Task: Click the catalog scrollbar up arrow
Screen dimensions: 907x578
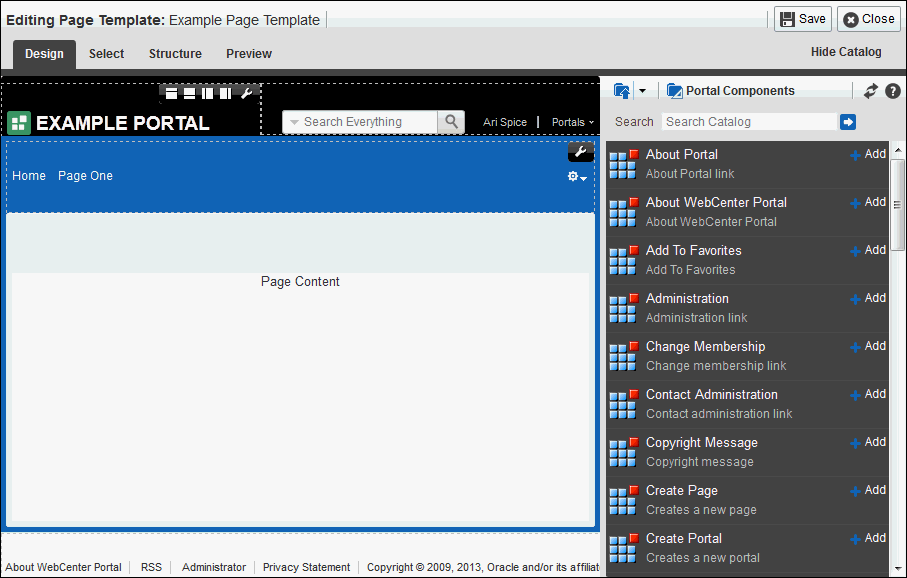Action: click(898, 150)
